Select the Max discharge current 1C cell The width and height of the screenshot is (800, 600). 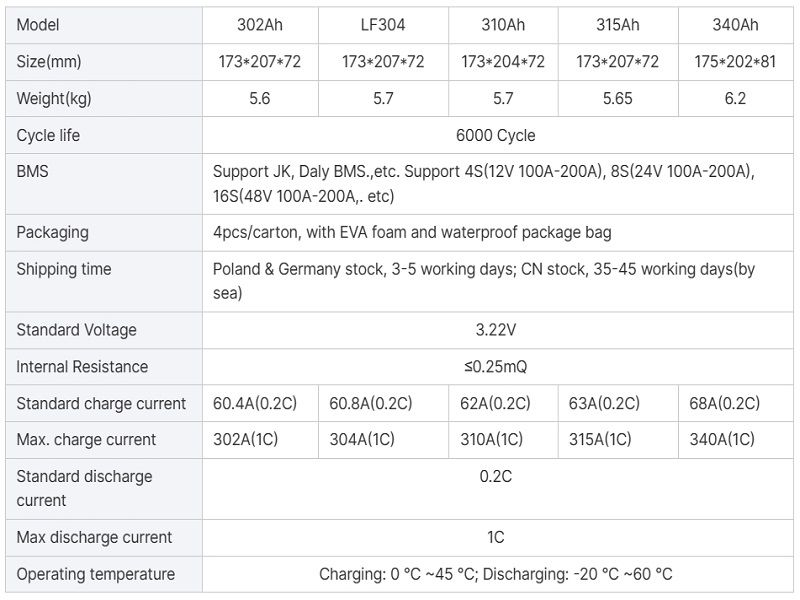pos(499,537)
